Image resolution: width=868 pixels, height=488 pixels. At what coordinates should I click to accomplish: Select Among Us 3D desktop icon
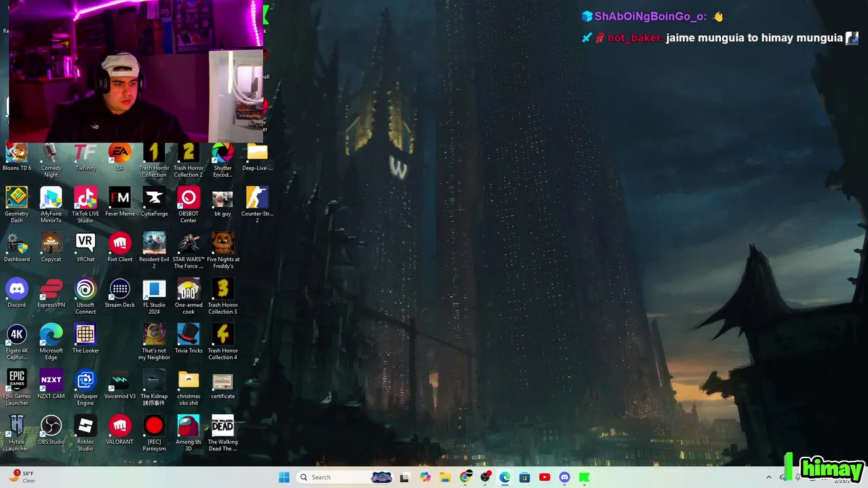click(x=189, y=432)
